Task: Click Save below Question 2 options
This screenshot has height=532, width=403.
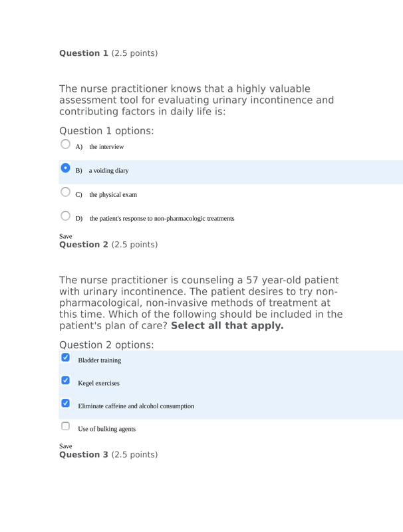Action: tap(66, 446)
